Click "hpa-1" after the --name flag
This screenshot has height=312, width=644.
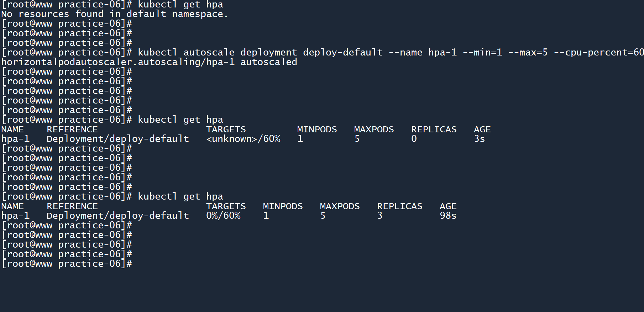pyautogui.click(x=442, y=53)
